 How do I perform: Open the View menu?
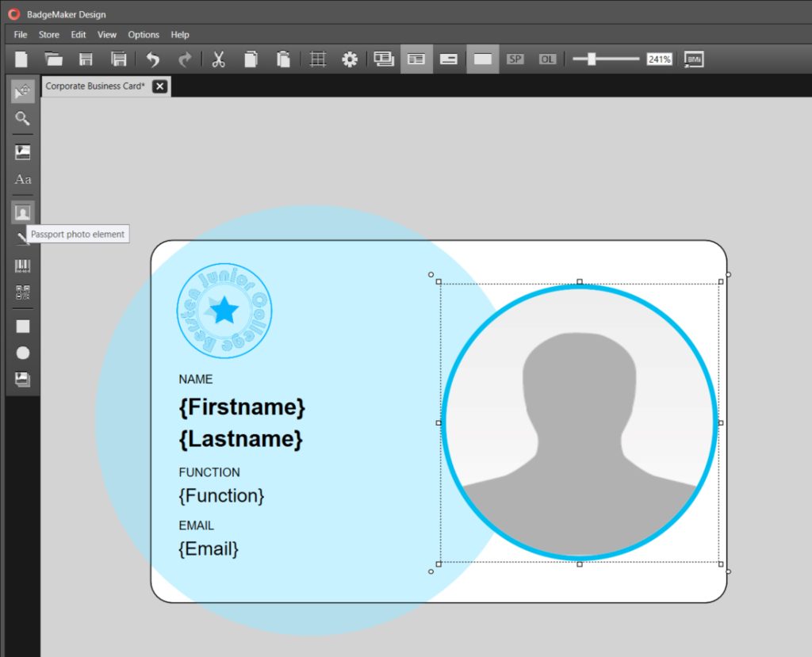click(x=106, y=34)
